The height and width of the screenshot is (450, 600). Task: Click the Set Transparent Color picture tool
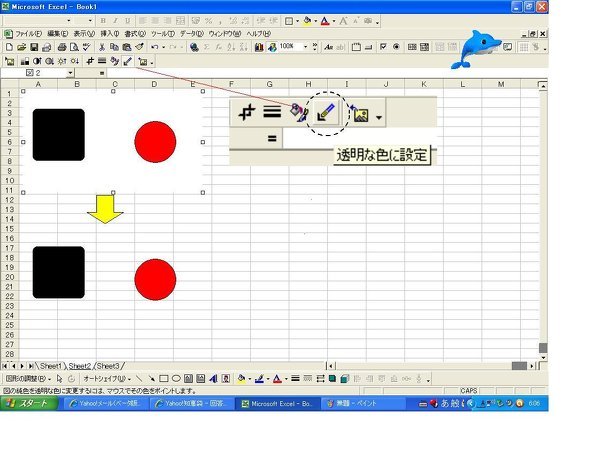(128, 61)
